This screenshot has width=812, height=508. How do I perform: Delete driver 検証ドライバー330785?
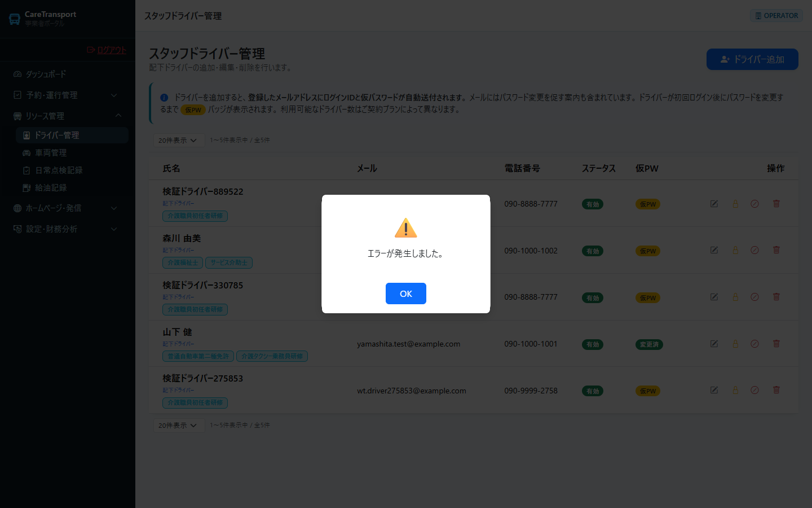tap(776, 297)
